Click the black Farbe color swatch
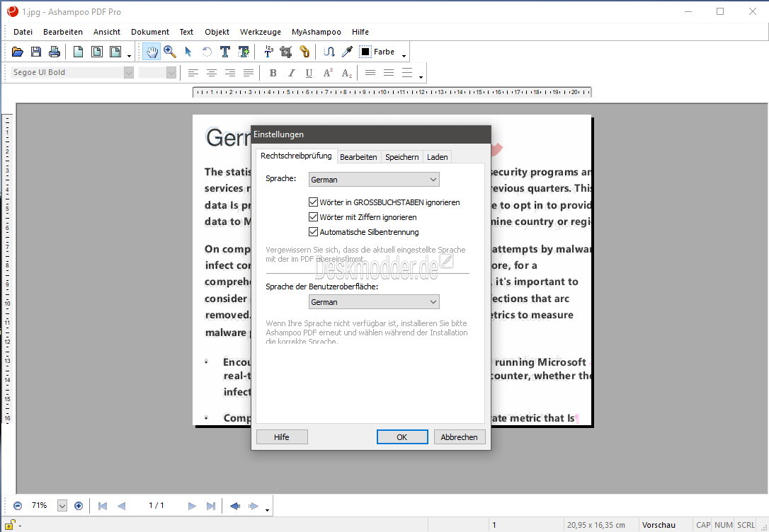 (x=365, y=52)
